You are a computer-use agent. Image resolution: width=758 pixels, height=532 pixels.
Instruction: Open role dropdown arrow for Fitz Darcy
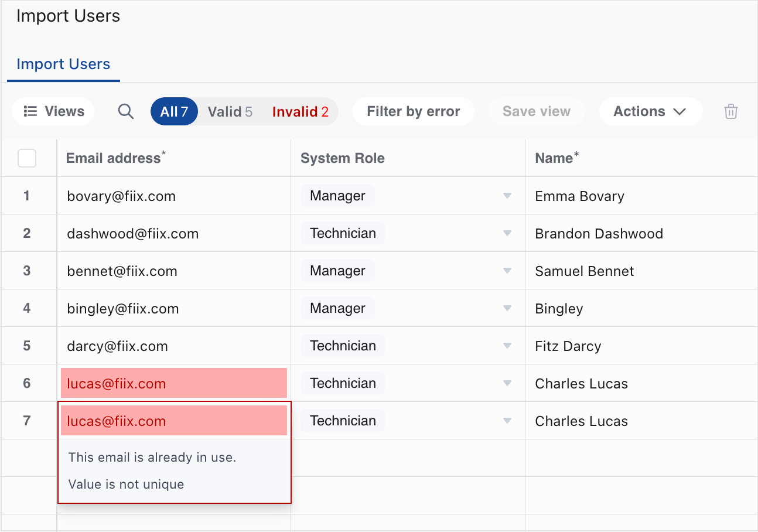point(507,346)
